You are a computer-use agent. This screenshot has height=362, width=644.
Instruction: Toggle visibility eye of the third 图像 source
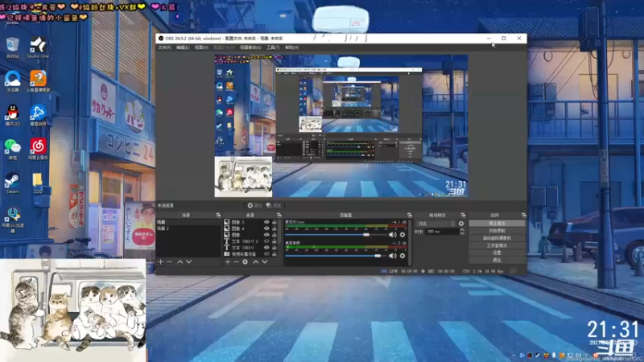click(266, 235)
